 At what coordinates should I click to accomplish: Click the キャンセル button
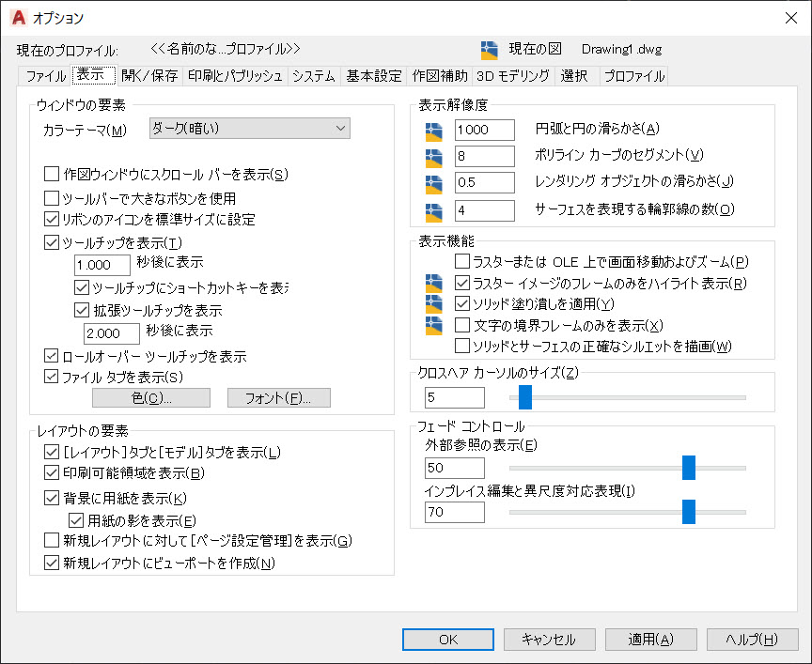[x=550, y=640]
